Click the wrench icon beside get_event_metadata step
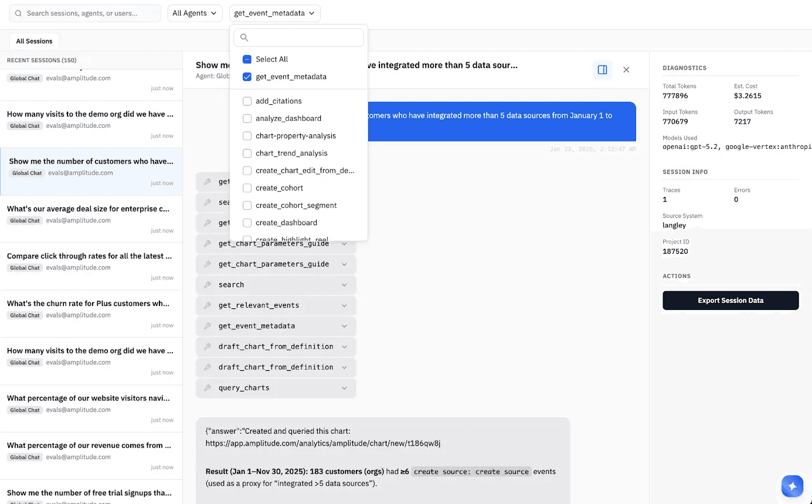This screenshot has width=812, height=504. pos(207,326)
